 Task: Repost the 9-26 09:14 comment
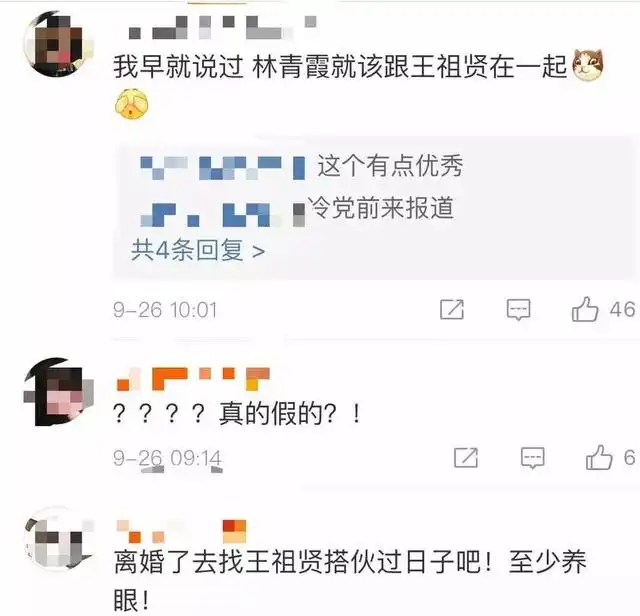(466, 458)
